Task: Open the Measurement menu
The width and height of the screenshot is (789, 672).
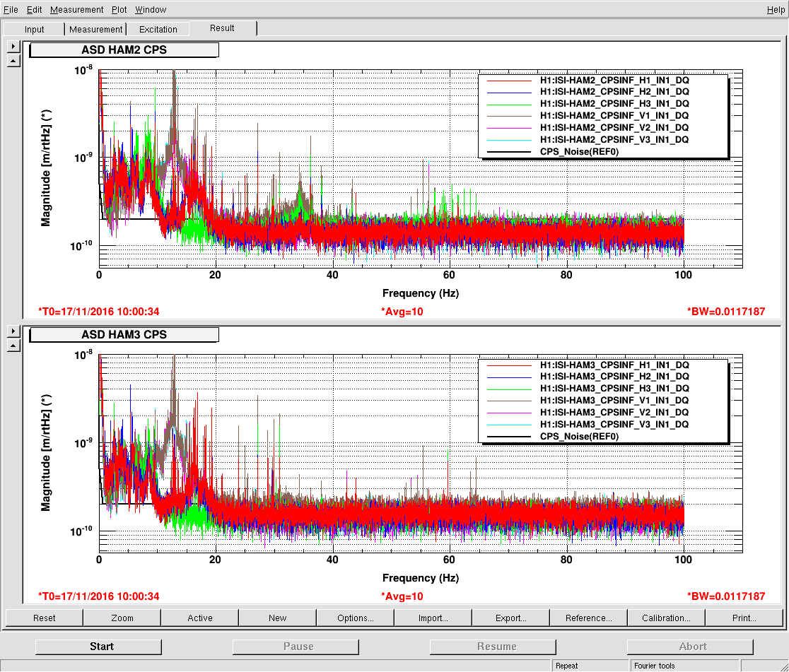Action: [77, 10]
